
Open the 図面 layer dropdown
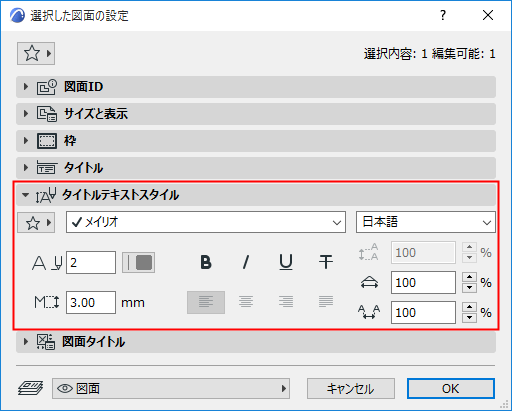(x=171, y=388)
